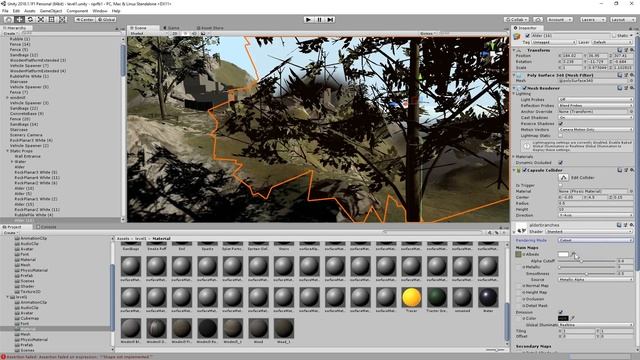Select the Rect Transform tool

(x=51, y=19)
